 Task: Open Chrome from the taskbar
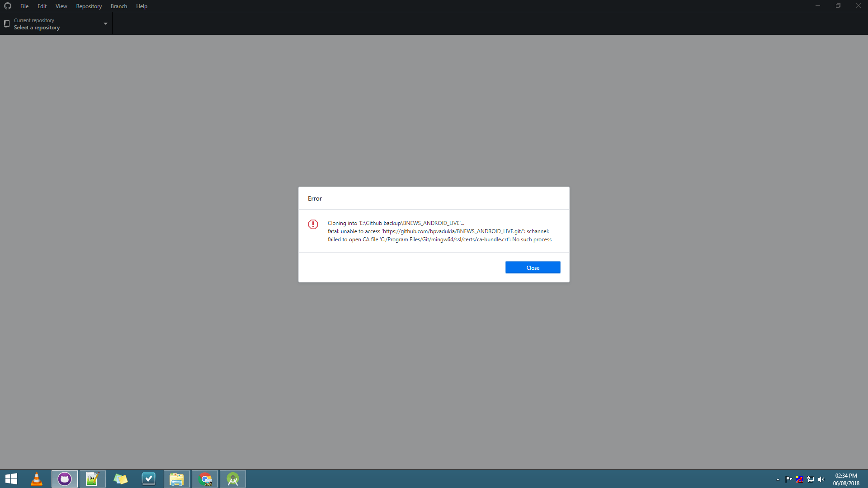[205, 479]
